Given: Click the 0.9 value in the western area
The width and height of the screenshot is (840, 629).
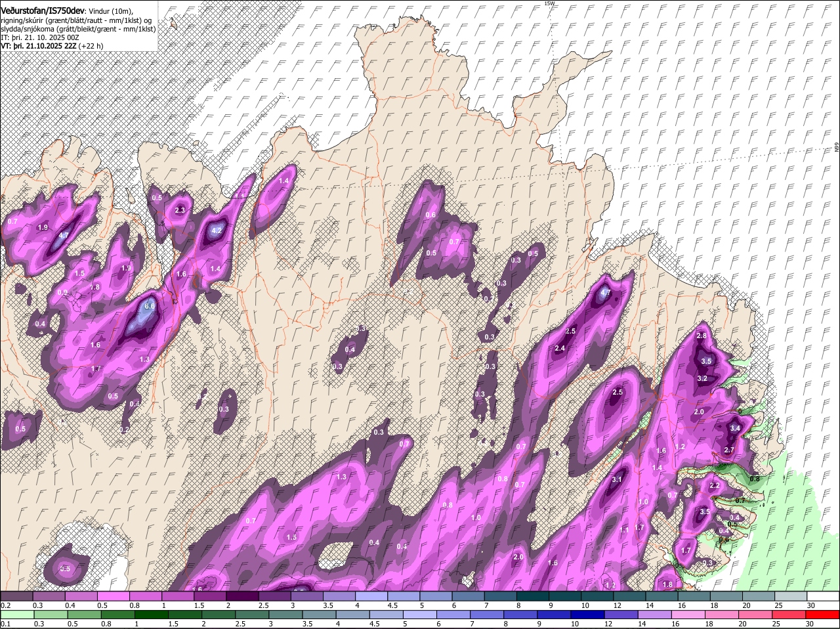Looking at the screenshot, I should coord(62,293).
